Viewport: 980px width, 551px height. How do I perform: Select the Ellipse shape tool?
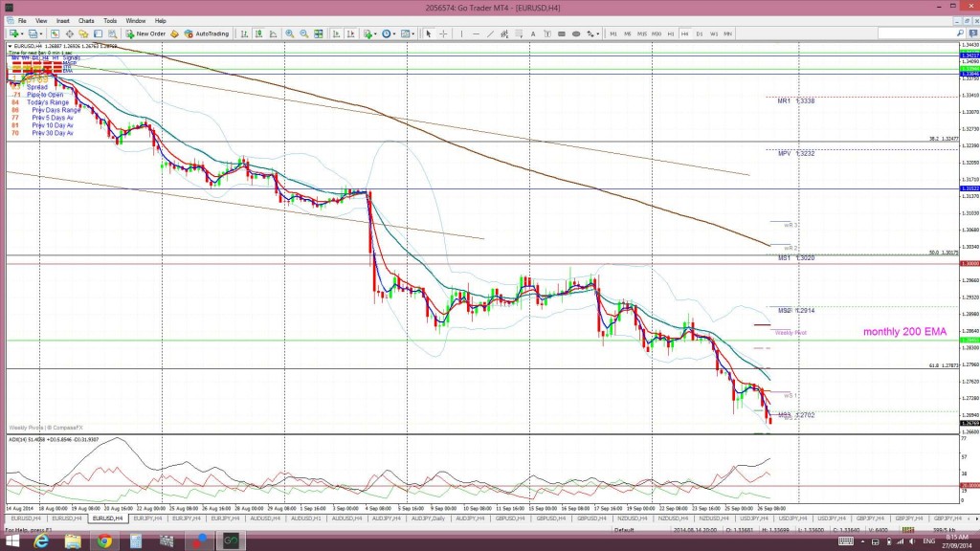pos(576,33)
